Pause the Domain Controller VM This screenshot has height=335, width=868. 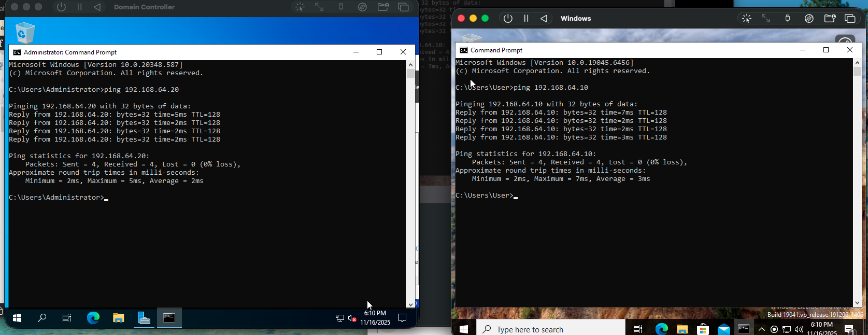point(79,7)
